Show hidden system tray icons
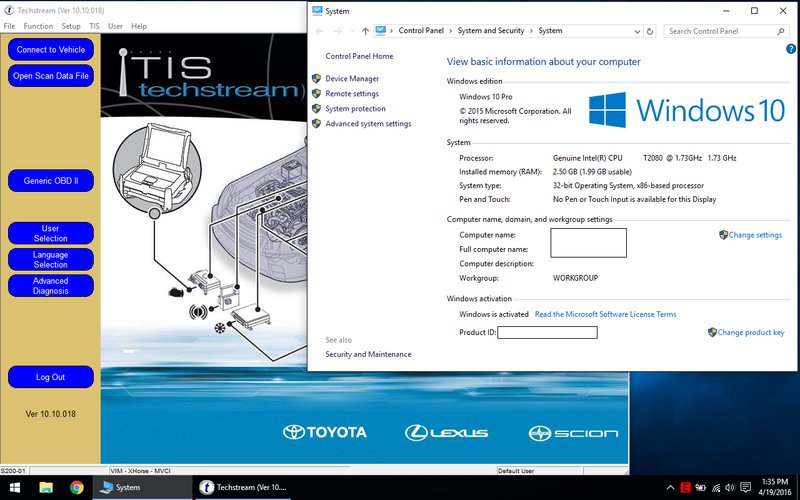The height and width of the screenshot is (500, 800). coord(670,488)
